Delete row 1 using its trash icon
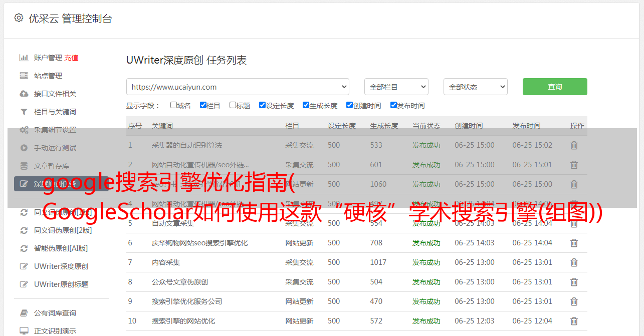Screen dimensions: 644x336 tap(574, 145)
